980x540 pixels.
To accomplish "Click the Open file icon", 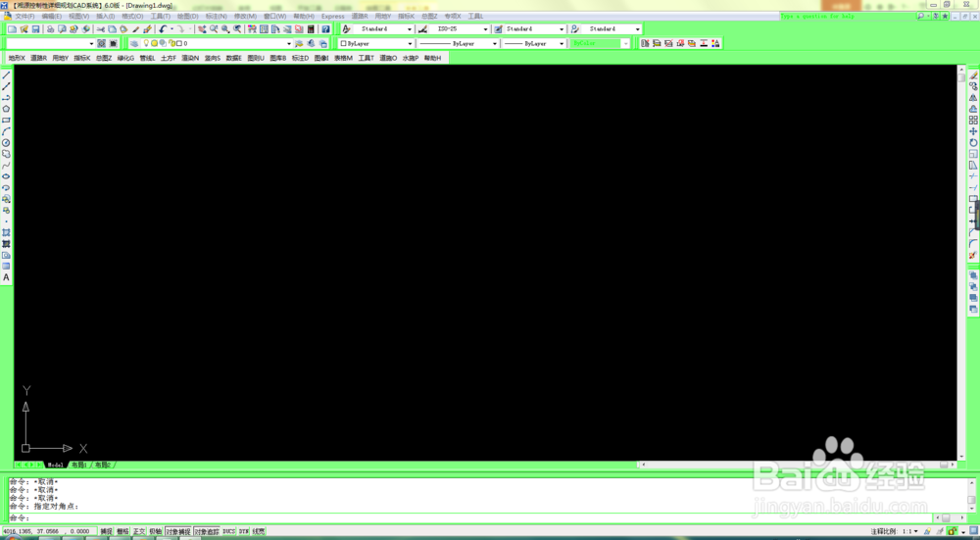I will click(24, 28).
